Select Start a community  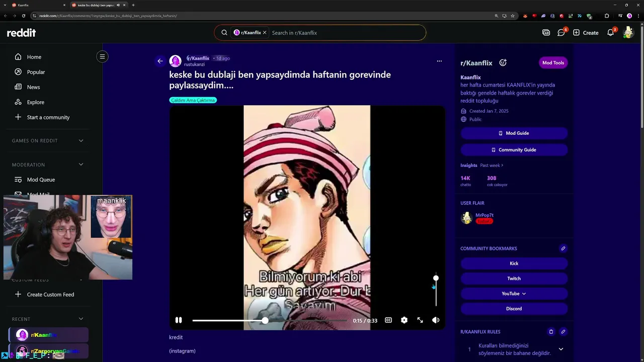point(49,117)
